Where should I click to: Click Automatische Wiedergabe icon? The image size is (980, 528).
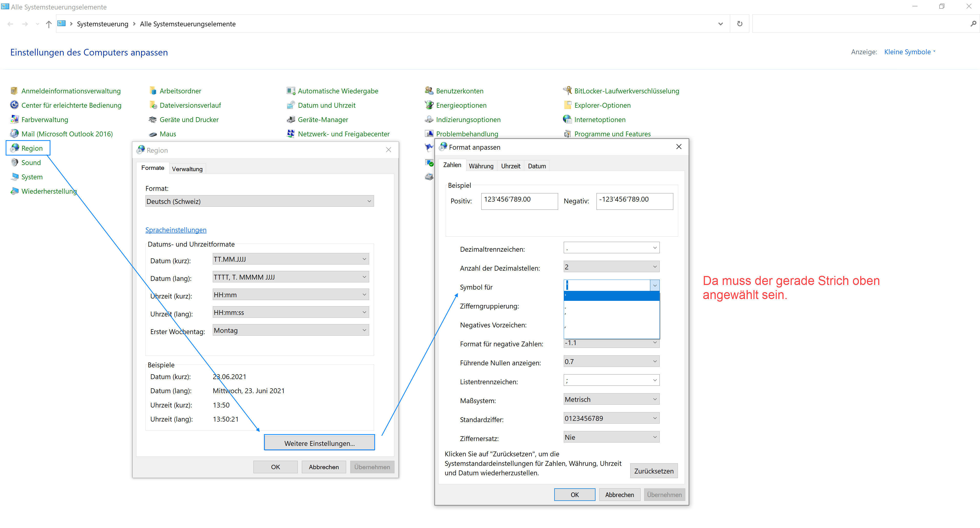coord(291,91)
